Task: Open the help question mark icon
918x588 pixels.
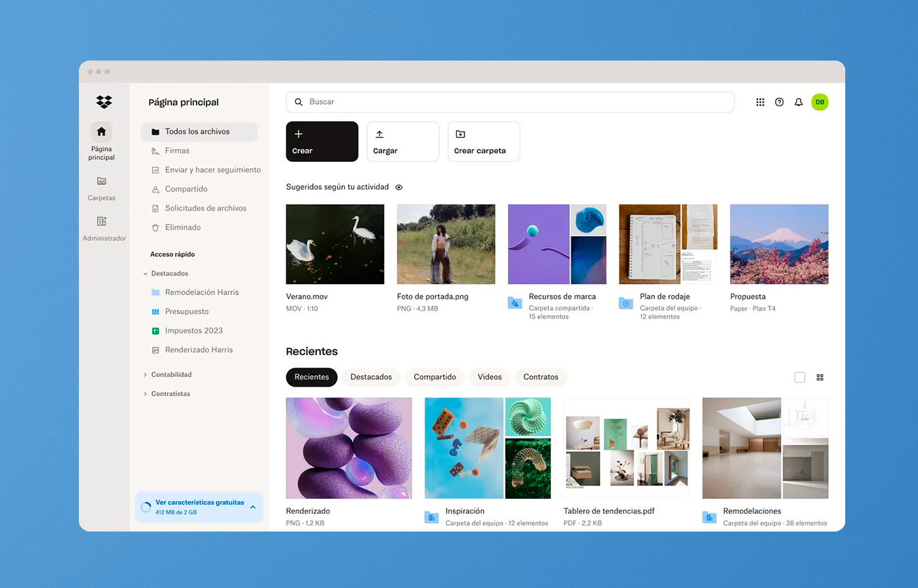Action: point(779,102)
